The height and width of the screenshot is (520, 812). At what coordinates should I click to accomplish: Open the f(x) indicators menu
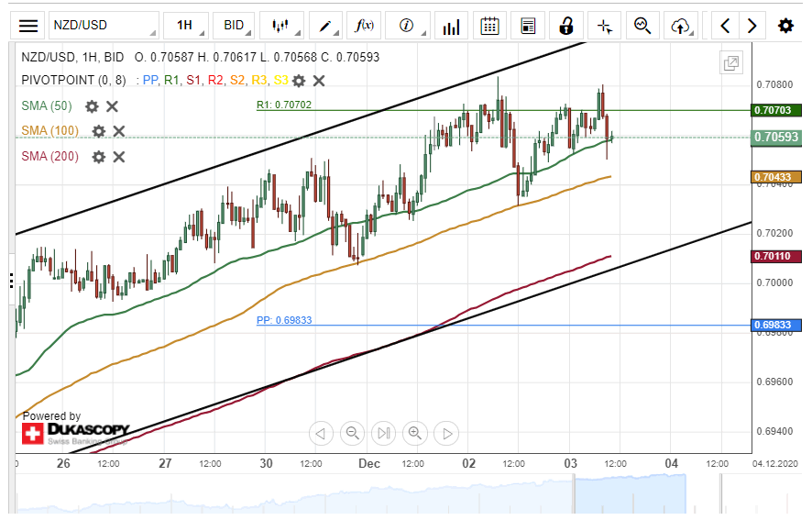[365, 26]
